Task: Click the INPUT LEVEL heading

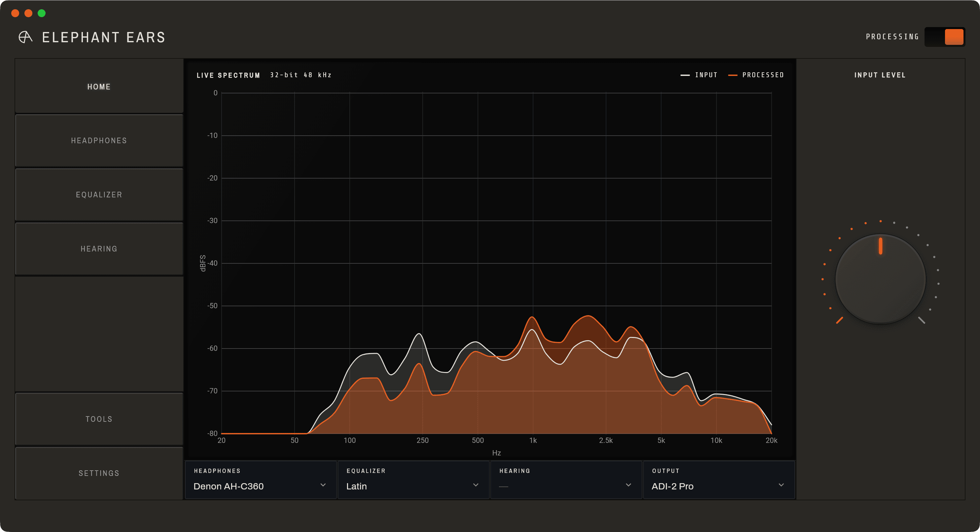Action: [880, 75]
